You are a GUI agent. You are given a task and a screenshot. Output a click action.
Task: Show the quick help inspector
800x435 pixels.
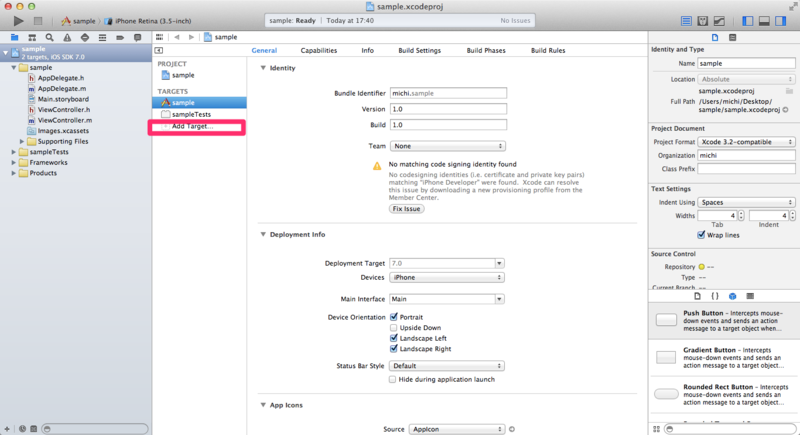[x=733, y=37]
